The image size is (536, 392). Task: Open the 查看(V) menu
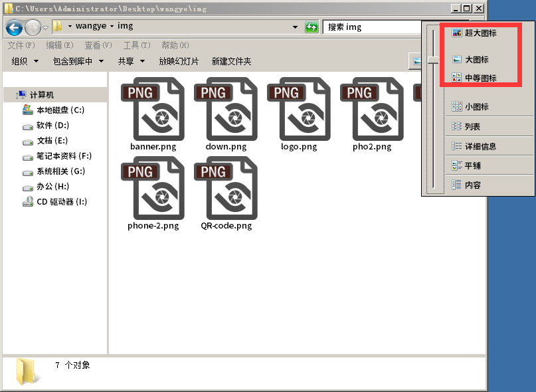[x=98, y=45]
